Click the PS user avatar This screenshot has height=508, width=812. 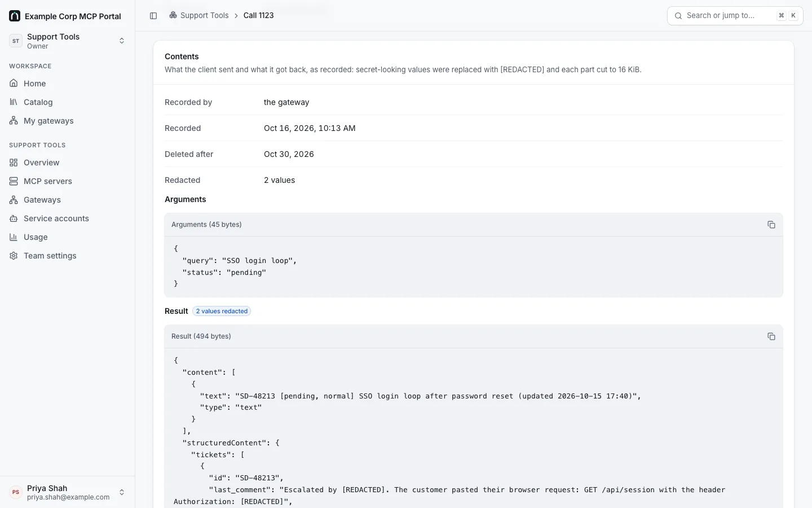point(16,492)
